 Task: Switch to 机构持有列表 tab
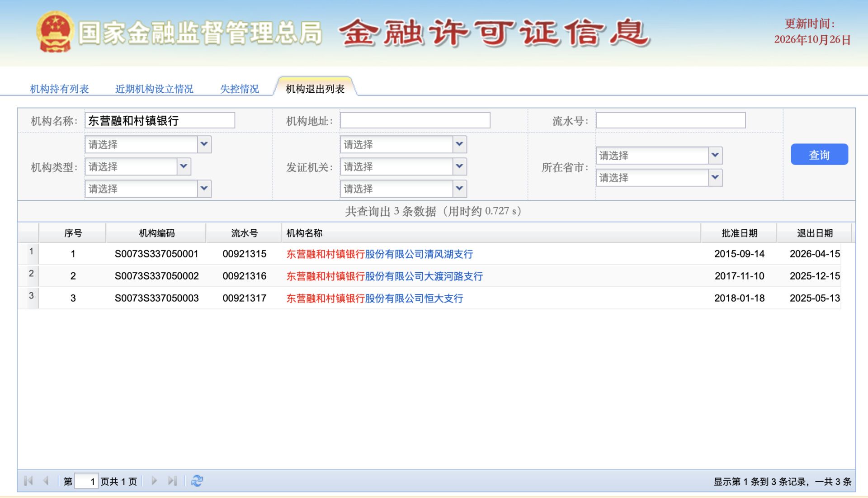(x=59, y=89)
